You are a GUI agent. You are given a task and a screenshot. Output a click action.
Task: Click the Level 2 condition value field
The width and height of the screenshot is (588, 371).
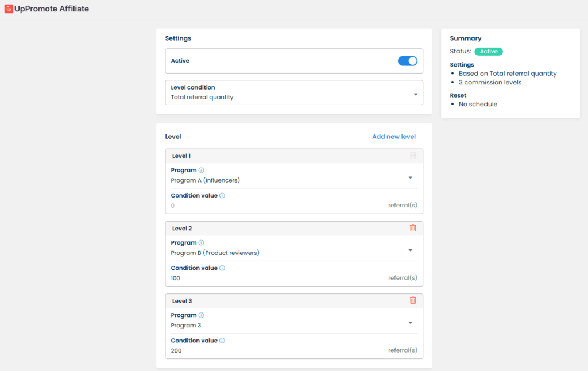click(276, 278)
